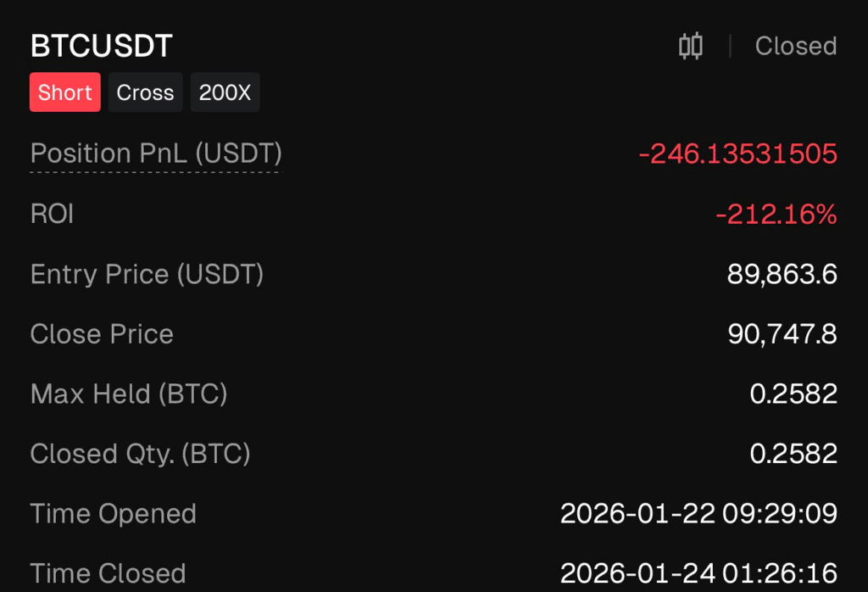Select the entry price 89,863.6
The height and width of the screenshot is (592, 868).
pos(782,274)
